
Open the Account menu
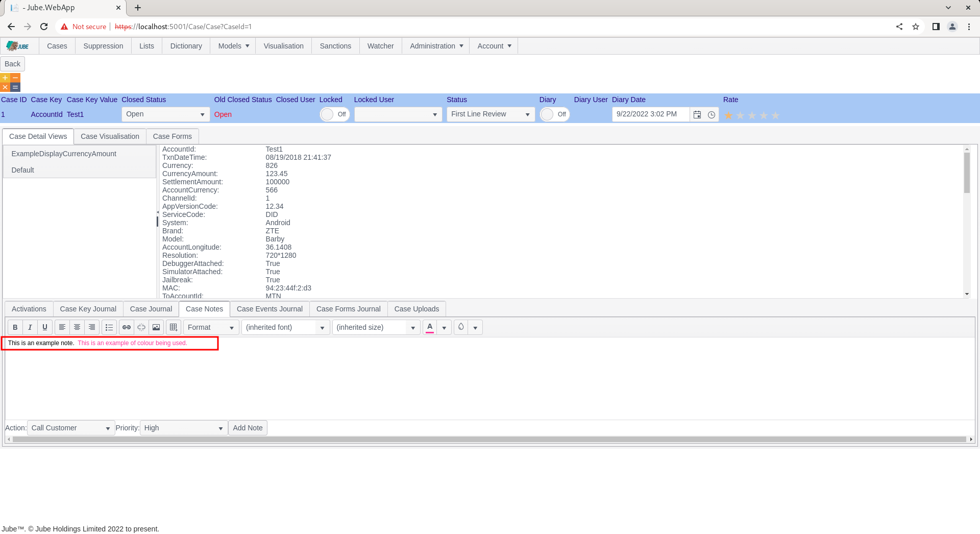pyautogui.click(x=494, y=46)
